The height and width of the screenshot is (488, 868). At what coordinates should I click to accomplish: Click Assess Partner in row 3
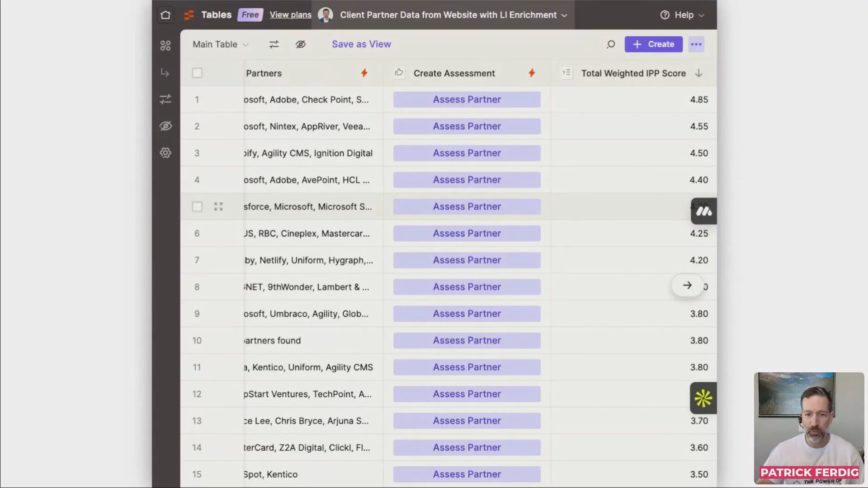[467, 153]
